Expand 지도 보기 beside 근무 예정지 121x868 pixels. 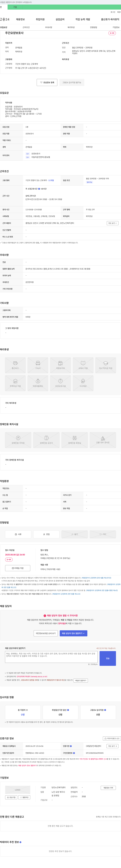point(113,223)
